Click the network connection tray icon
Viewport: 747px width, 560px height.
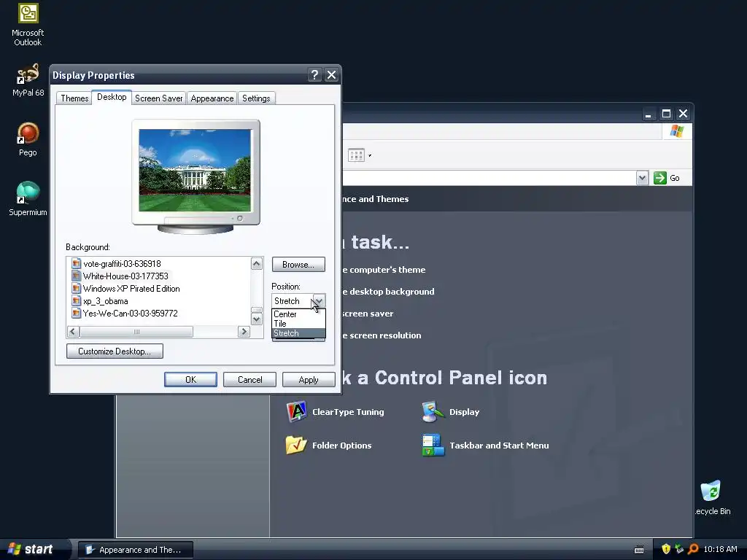(x=679, y=549)
